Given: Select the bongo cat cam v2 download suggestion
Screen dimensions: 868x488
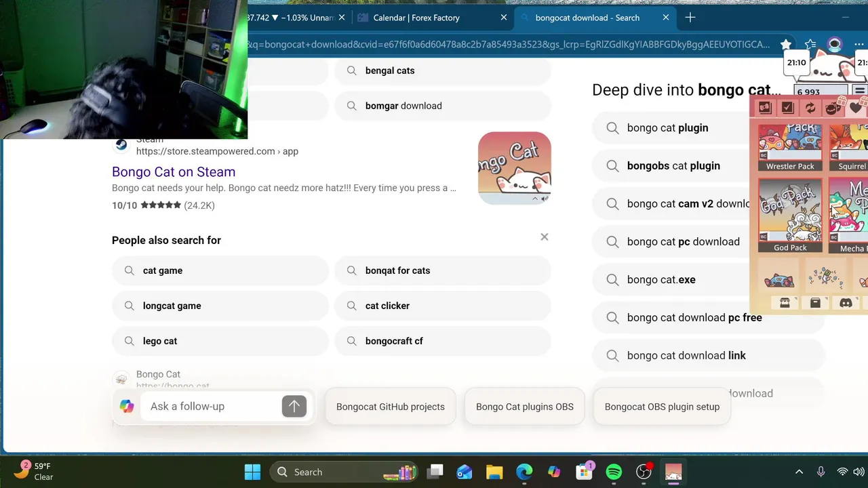Looking at the screenshot, I should pos(671,203).
